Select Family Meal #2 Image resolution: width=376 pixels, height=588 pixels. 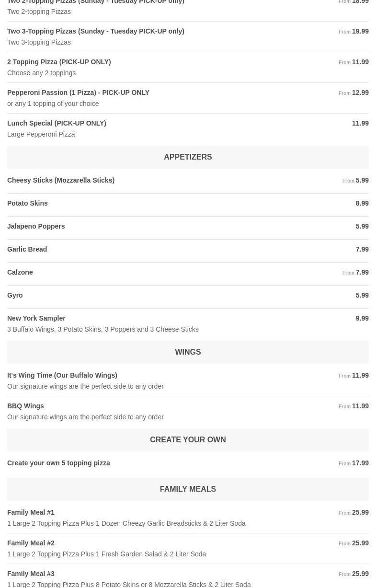[x=31, y=543]
